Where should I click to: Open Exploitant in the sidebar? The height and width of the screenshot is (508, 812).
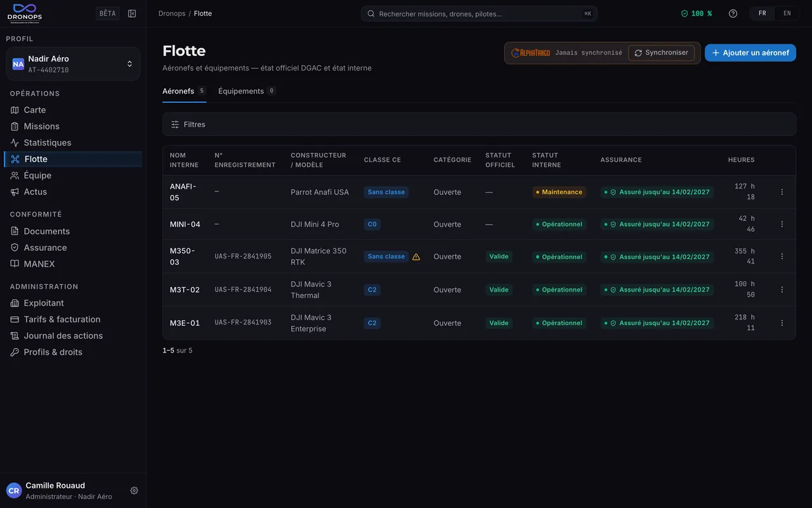(x=73, y=303)
